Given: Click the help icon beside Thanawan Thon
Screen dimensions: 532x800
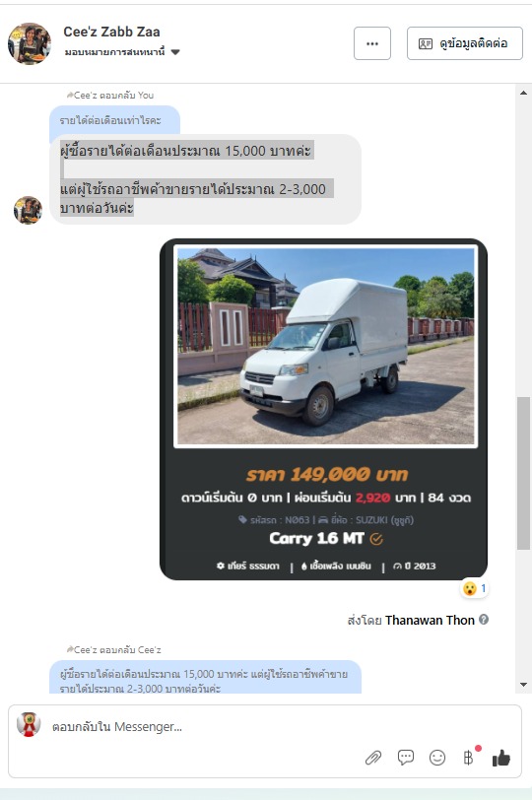Looking at the screenshot, I should [x=484, y=620].
